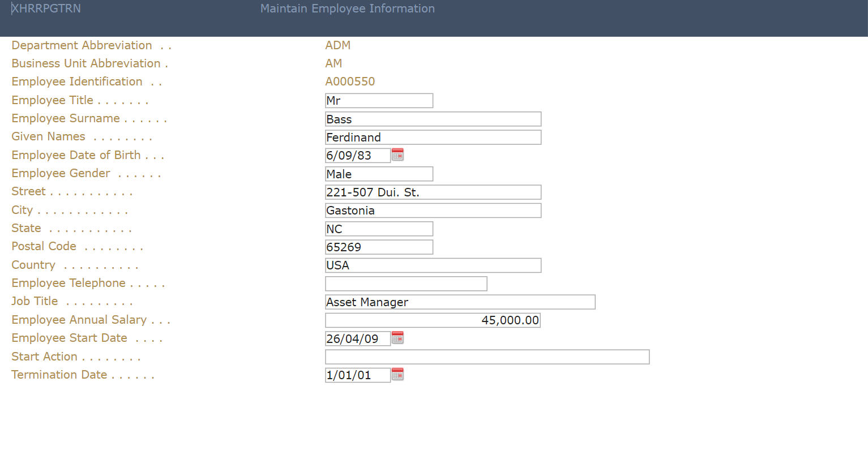Screen dimensions: 868x472
Task: Focus the State field showing NC
Action: (x=379, y=229)
